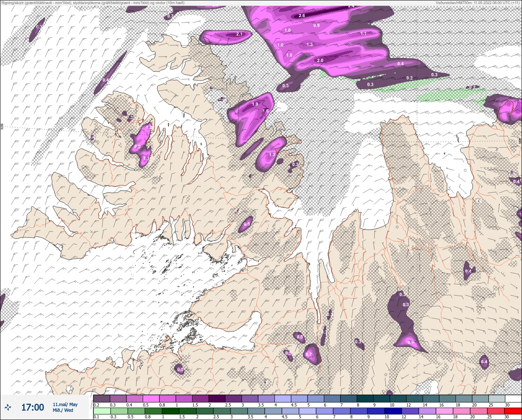Select the light grey 25 snow legend swatch
This screenshot has height=420, width=522.
tap(497, 398)
